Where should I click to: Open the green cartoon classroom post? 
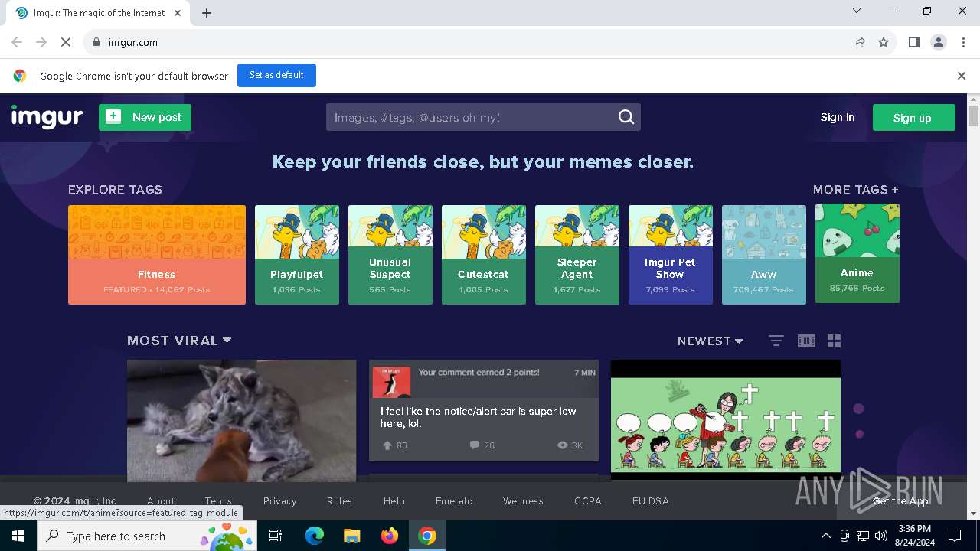click(726, 420)
